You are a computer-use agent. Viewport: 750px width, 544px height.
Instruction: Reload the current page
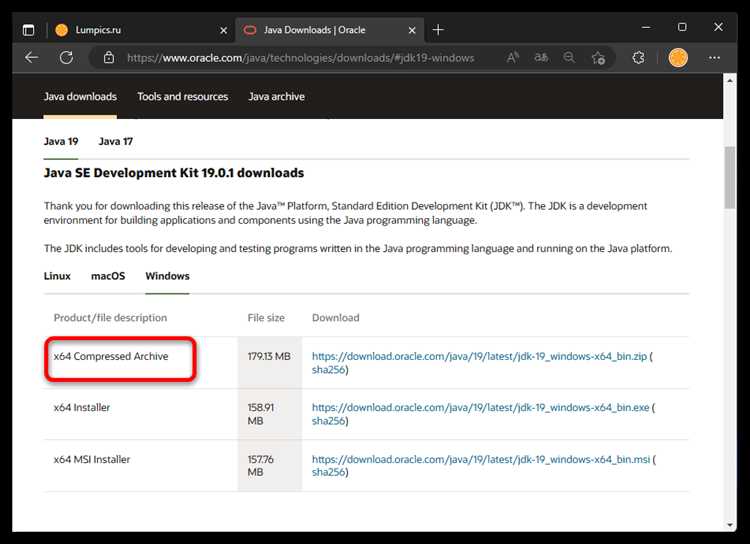[66, 58]
